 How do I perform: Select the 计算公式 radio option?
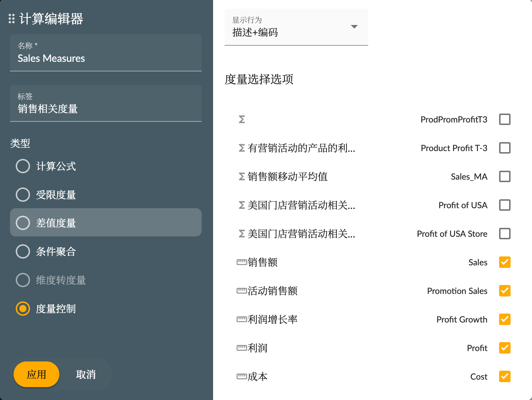click(23, 166)
